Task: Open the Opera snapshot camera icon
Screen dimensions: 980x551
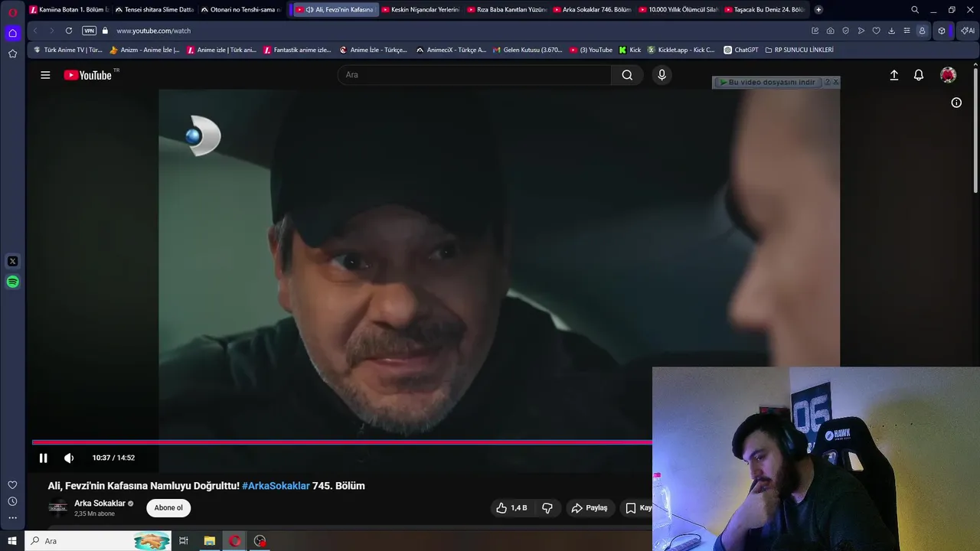Action: (831, 31)
